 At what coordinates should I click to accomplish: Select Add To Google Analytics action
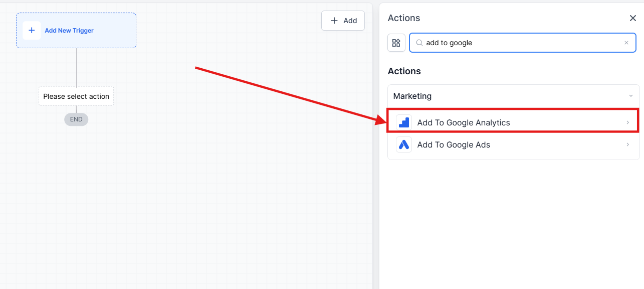(464, 122)
